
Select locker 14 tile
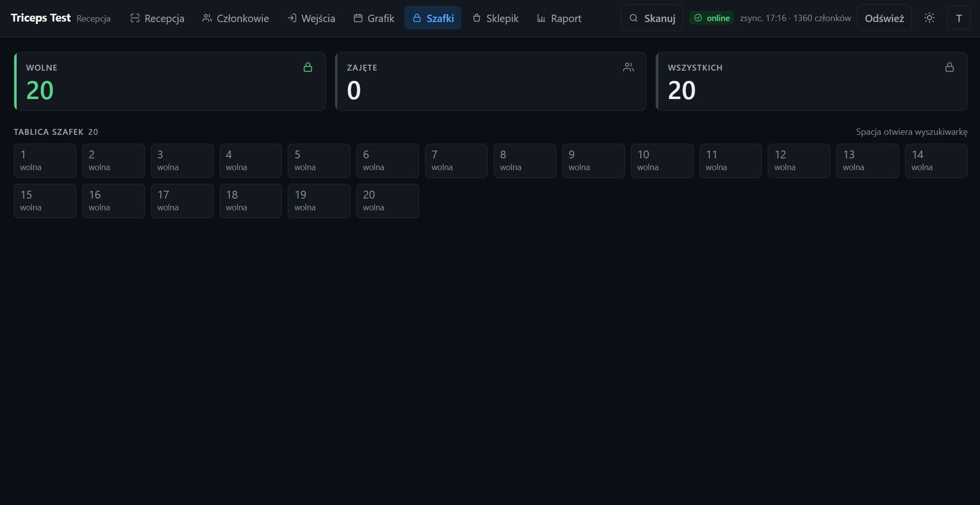coord(936,161)
